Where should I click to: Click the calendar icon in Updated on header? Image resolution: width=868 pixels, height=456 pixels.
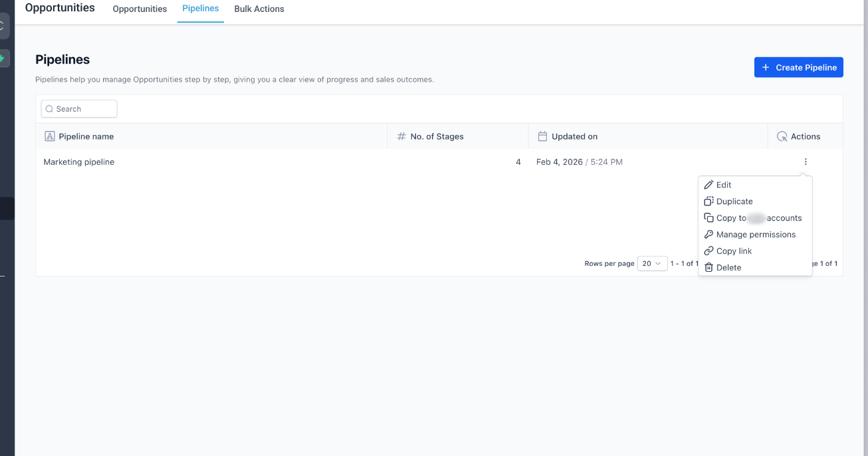coord(542,136)
